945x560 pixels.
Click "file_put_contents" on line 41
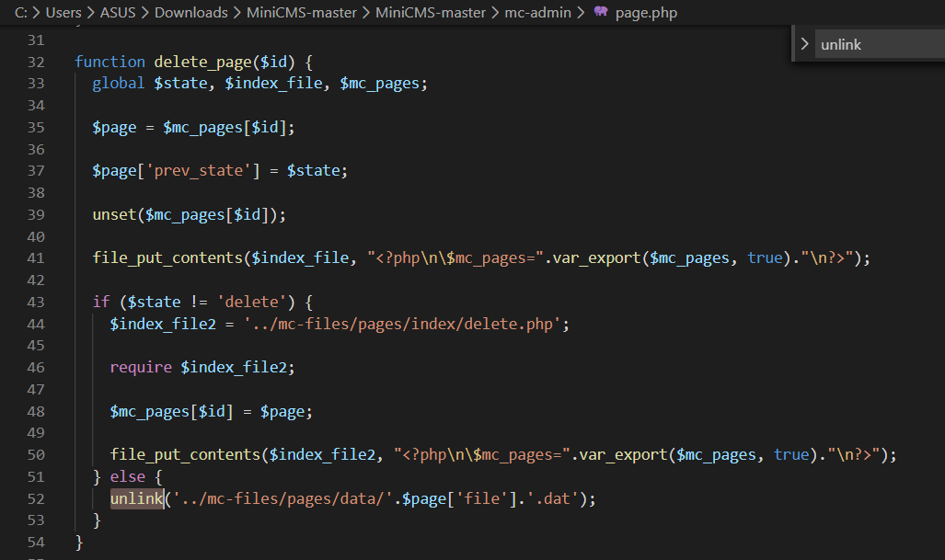pyautogui.click(x=167, y=258)
